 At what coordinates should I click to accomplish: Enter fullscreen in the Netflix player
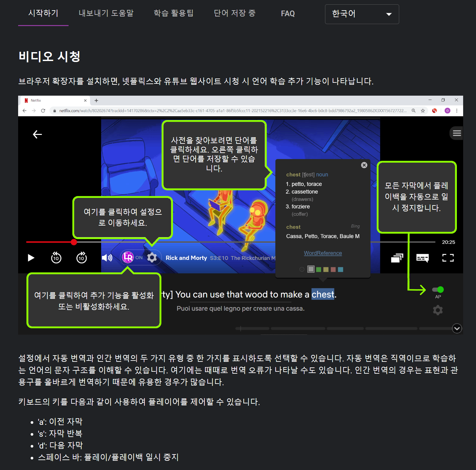coord(448,258)
